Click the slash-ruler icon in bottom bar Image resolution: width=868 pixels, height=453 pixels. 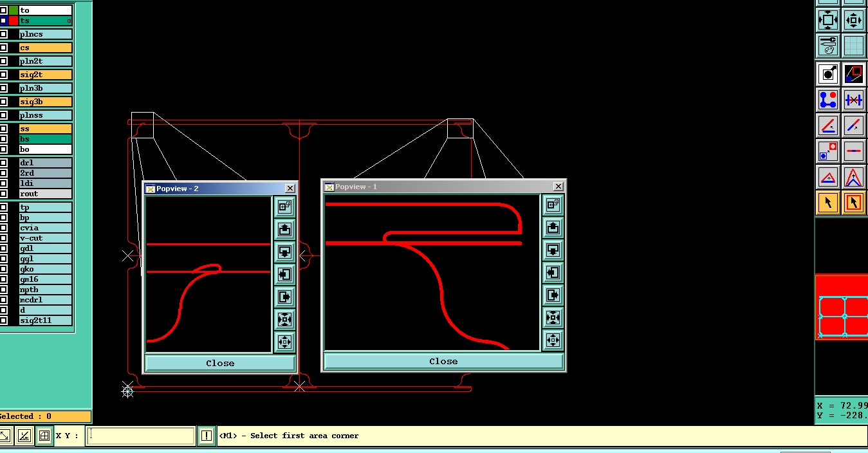(x=24, y=436)
